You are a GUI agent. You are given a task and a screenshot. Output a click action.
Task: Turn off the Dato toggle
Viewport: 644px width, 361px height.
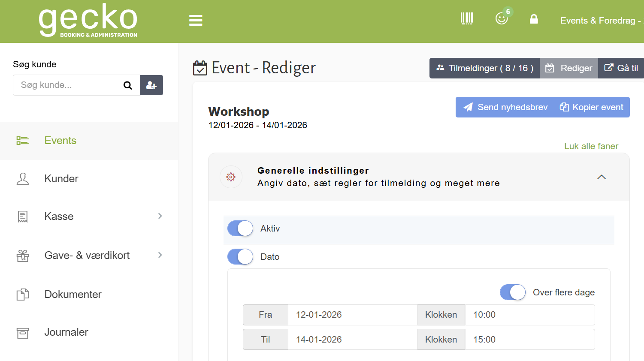240,256
